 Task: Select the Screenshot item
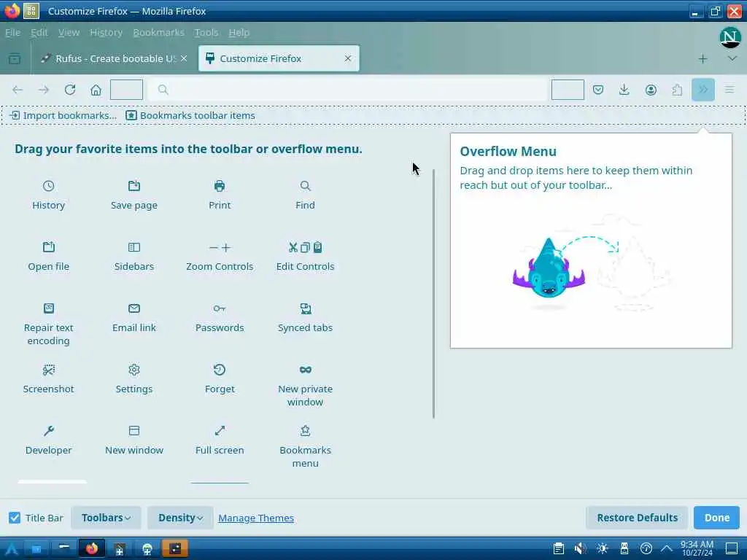48,379
